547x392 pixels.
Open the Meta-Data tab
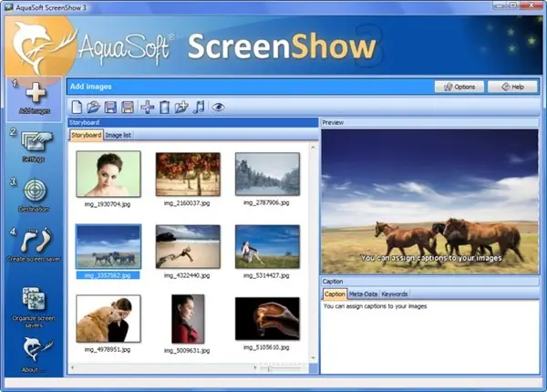pos(363,294)
